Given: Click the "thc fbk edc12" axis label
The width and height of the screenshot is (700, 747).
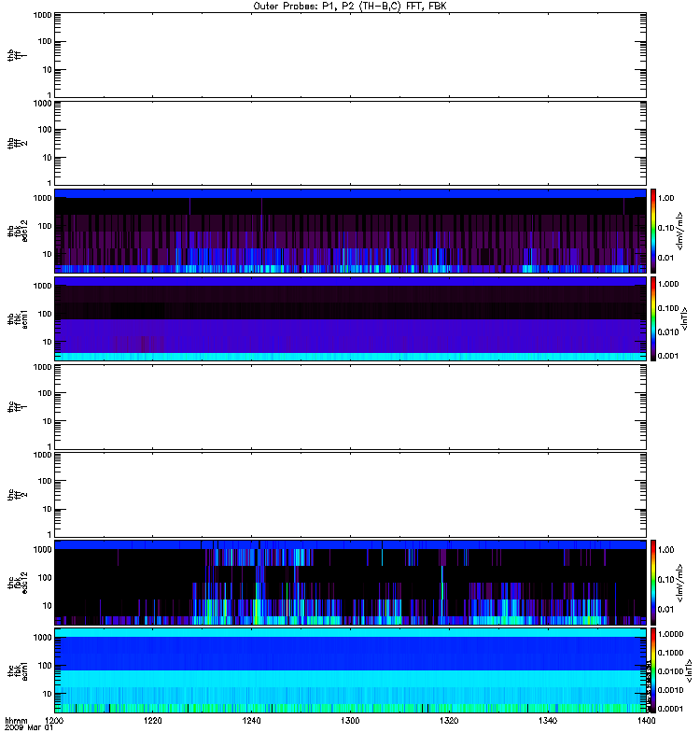Looking at the screenshot, I should 17,583.
